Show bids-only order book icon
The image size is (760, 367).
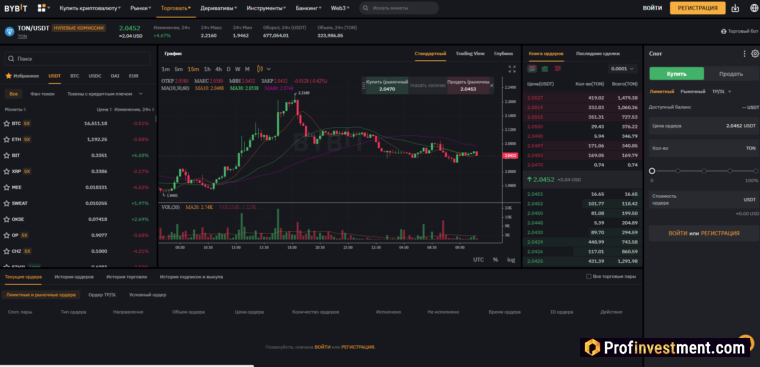(545, 69)
